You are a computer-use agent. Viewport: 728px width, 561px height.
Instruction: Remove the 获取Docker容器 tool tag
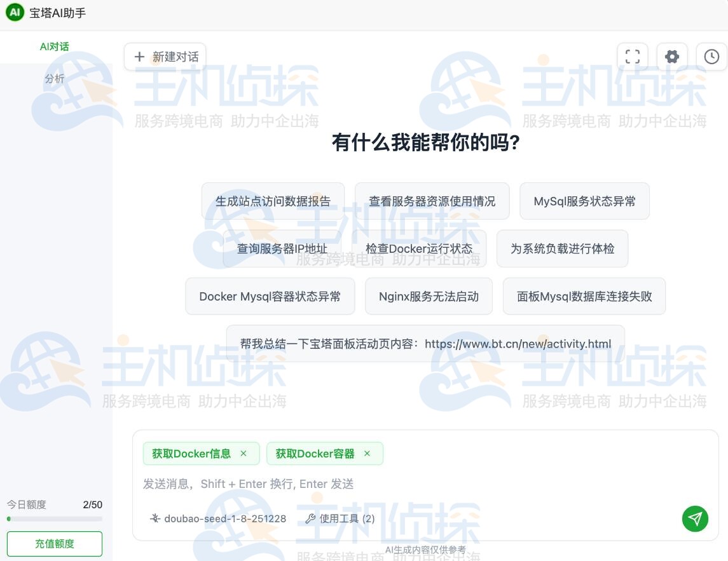(367, 454)
